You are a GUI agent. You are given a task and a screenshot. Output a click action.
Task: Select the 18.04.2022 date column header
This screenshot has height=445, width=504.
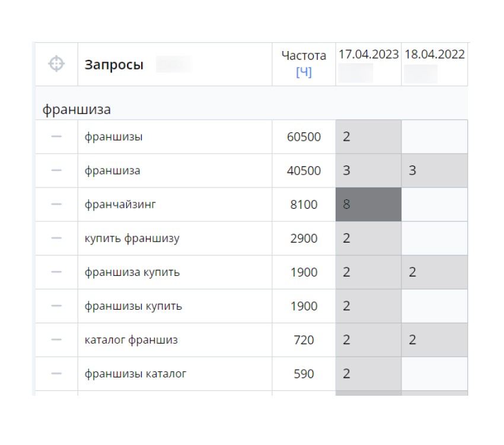[x=435, y=55]
